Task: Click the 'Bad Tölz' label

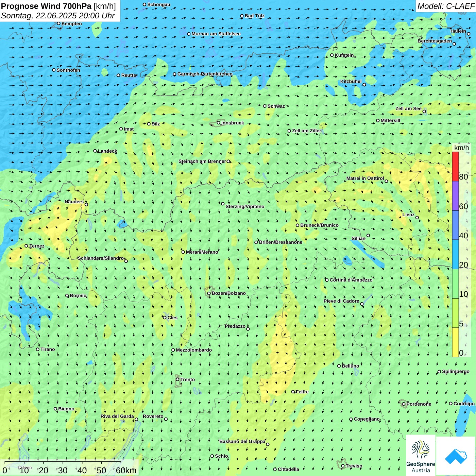Action: [254, 16]
